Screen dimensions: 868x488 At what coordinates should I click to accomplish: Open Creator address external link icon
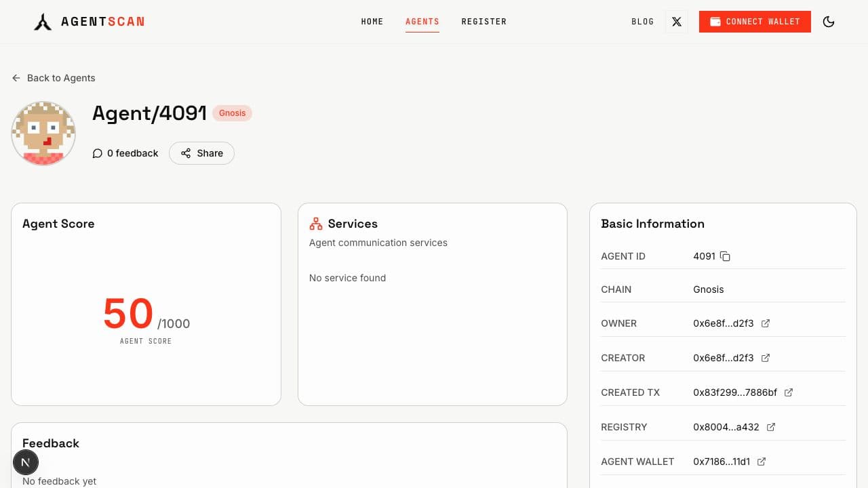766,358
